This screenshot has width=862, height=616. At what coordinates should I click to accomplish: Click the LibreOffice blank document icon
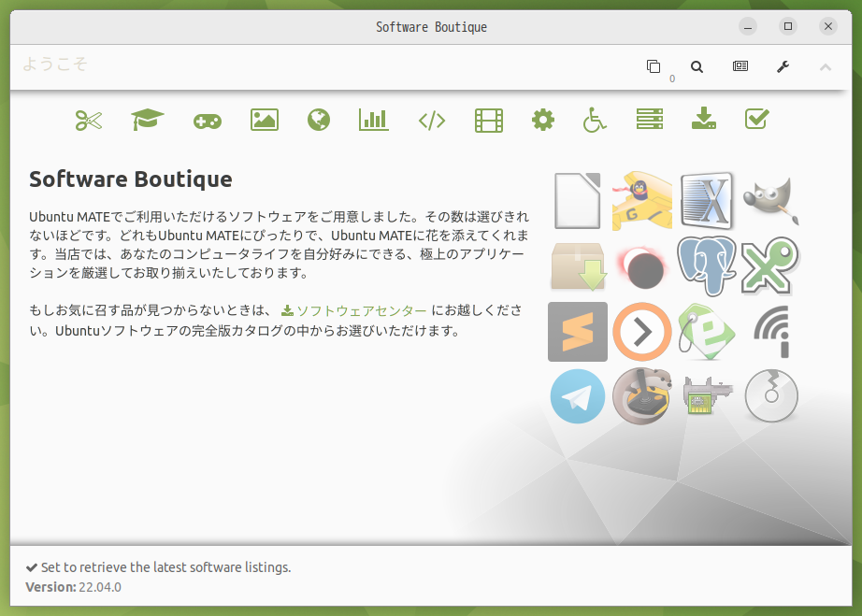tap(577, 201)
